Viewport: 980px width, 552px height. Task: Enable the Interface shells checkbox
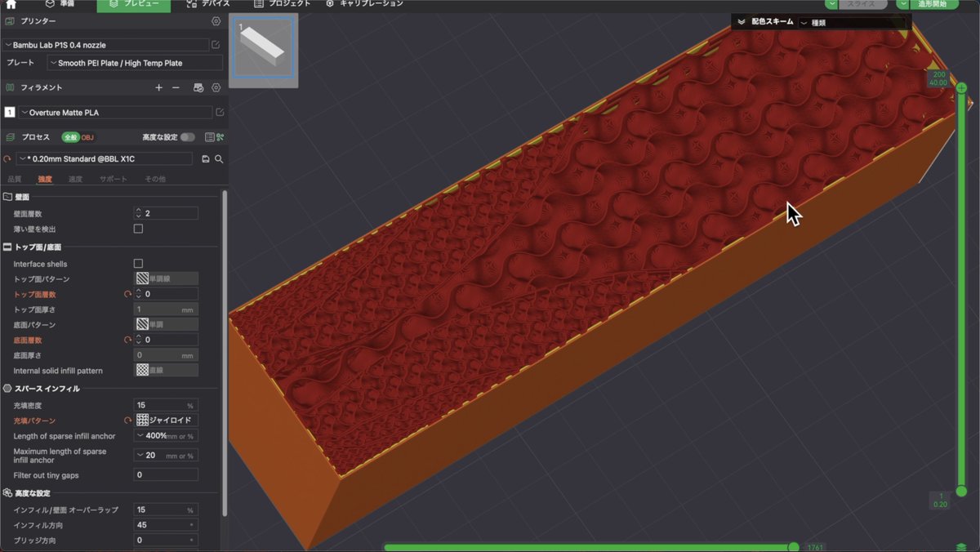pos(138,264)
